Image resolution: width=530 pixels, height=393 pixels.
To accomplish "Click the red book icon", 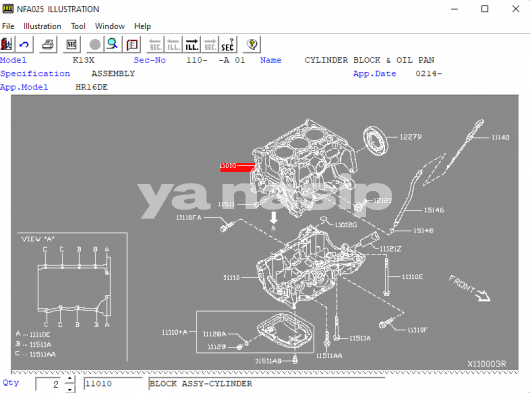I will click(x=132, y=44).
